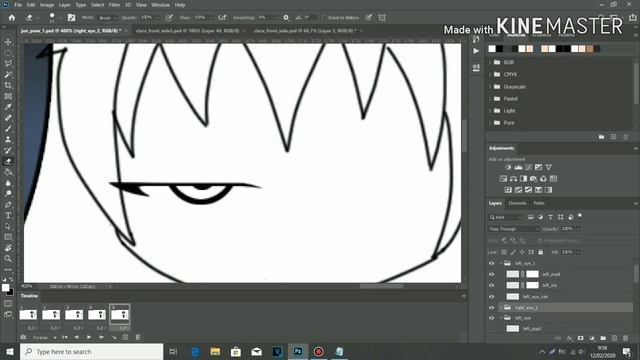The image size is (640, 360).
Task: Select the Pen tool
Action: coord(8,204)
